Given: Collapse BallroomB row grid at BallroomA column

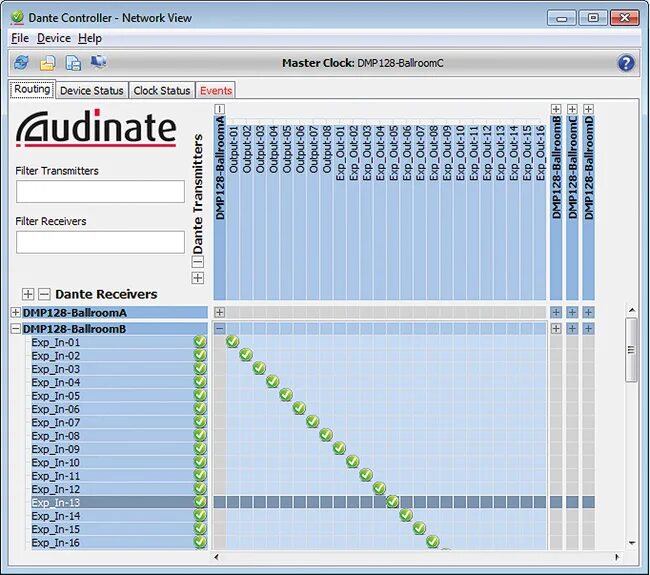Looking at the screenshot, I should [x=220, y=329].
